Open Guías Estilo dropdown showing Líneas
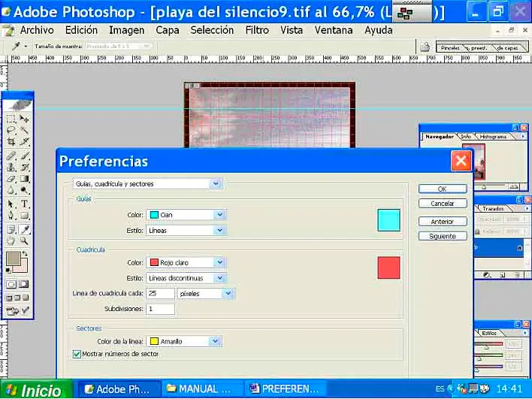The height and width of the screenshot is (399, 532). pos(186,231)
